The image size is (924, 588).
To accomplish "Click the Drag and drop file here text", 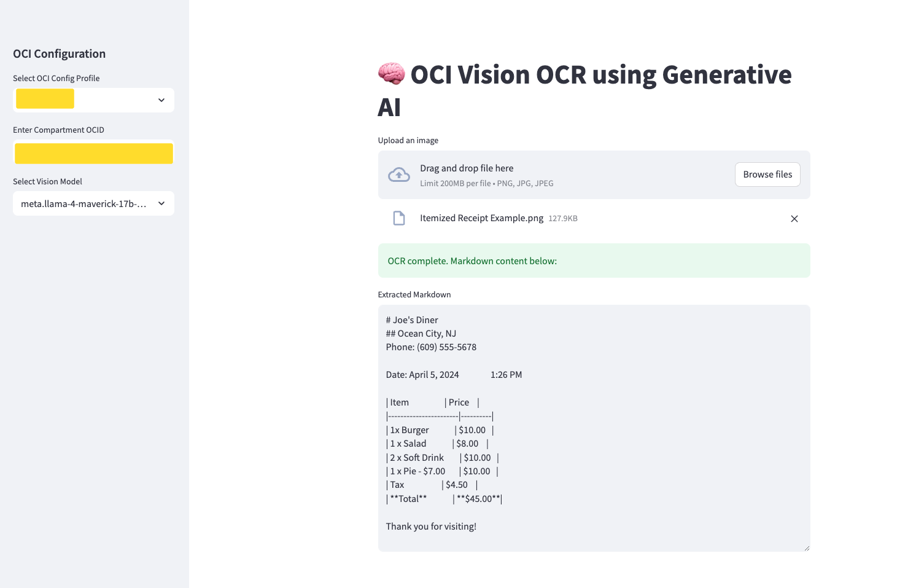I will click(x=467, y=168).
